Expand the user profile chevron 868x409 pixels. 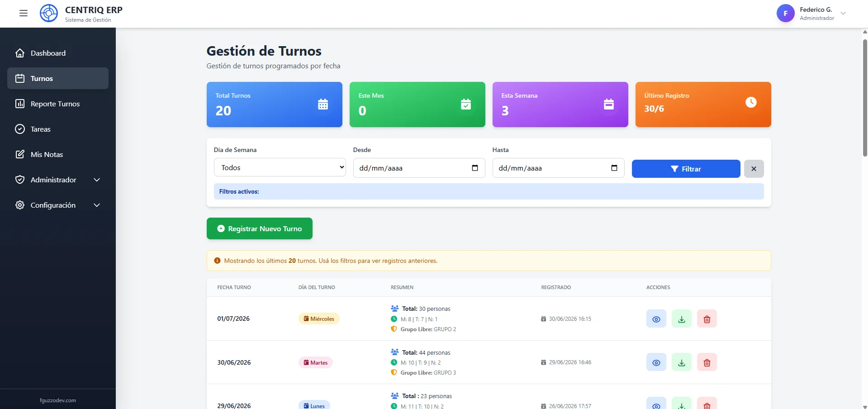[843, 14]
